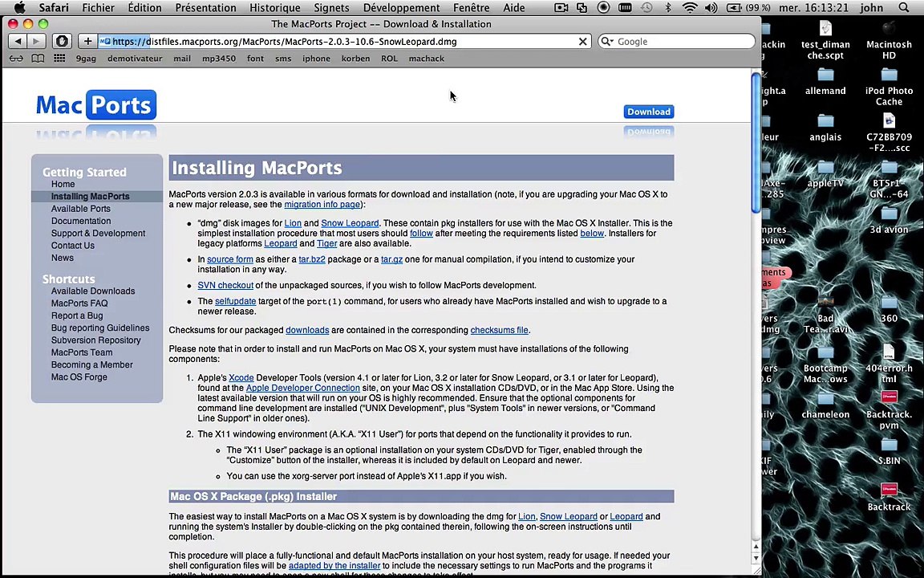Open Subversion Repository sidebar link
The width and height of the screenshot is (924, 578).
96,340
